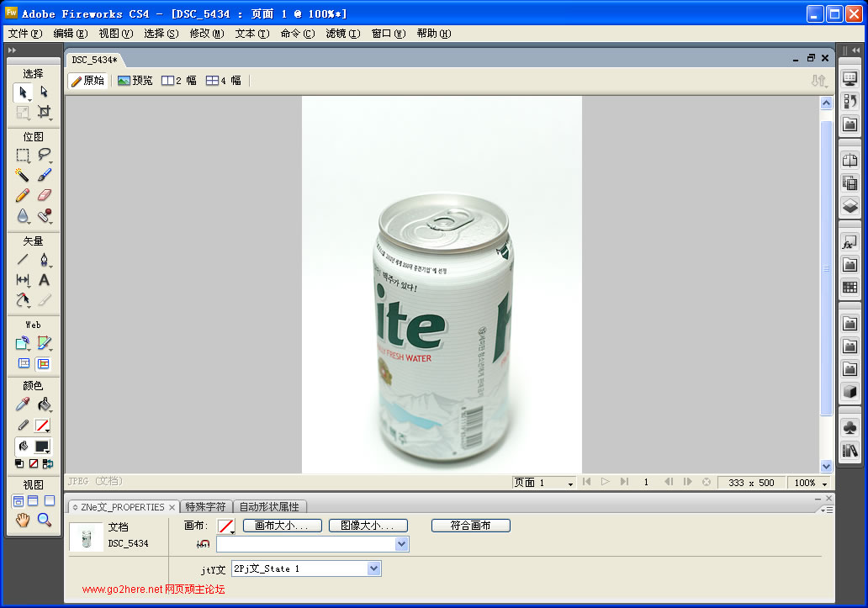Open the stroke color swatch in Tools
The width and height of the screenshot is (868, 608).
42,426
